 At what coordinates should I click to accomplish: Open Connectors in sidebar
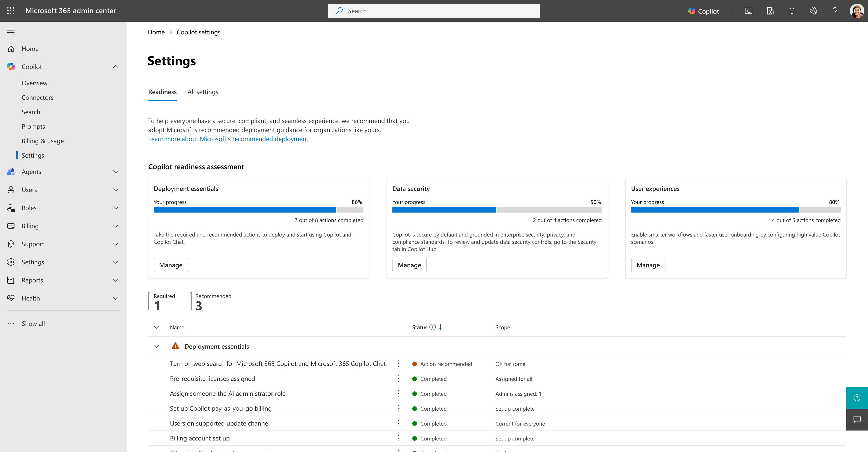click(37, 97)
